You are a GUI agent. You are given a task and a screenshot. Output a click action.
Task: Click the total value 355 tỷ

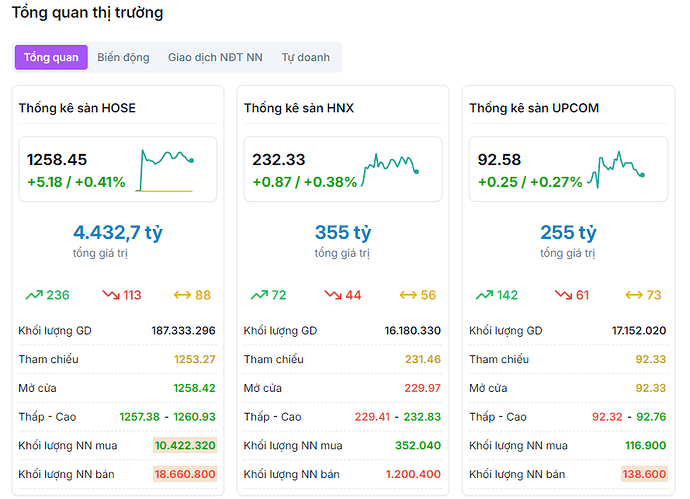click(x=343, y=232)
